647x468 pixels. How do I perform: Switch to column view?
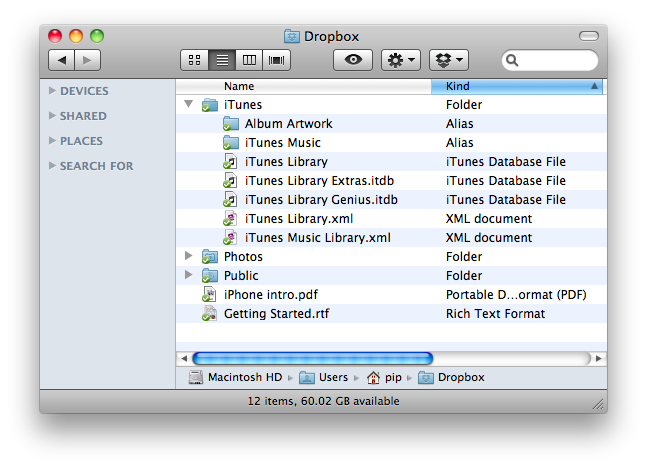point(249,60)
